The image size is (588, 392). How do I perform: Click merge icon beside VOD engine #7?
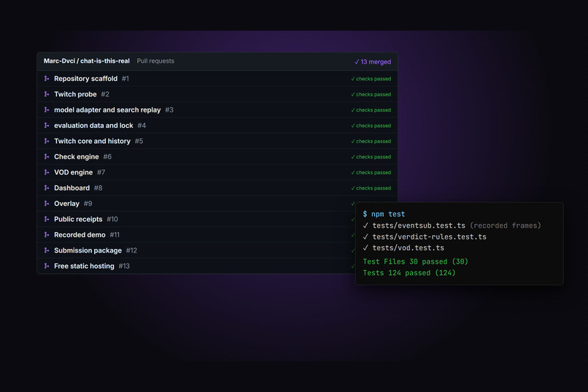tap(47, 172)
